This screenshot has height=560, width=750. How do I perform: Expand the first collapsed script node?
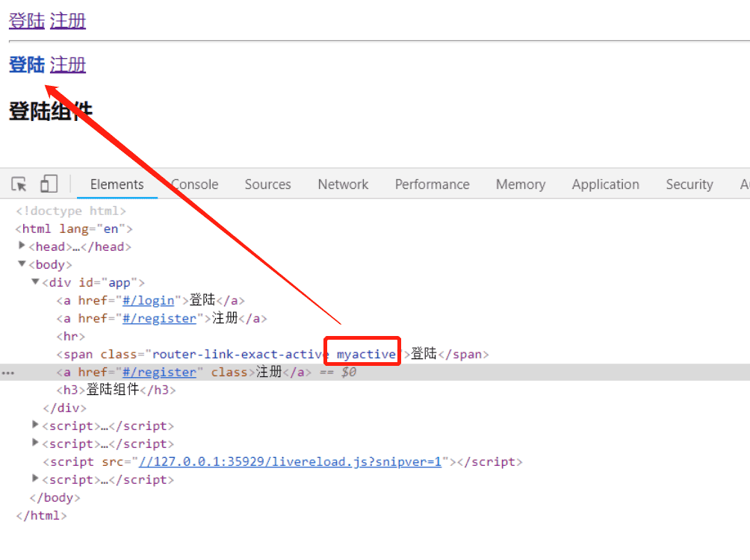click(35, 424)
